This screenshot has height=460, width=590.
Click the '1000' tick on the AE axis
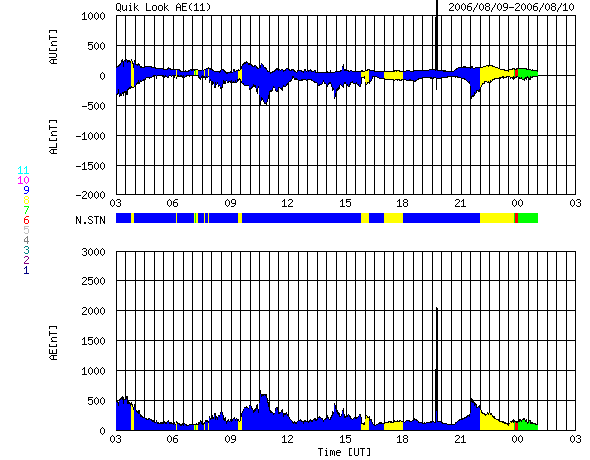point(93,371)
